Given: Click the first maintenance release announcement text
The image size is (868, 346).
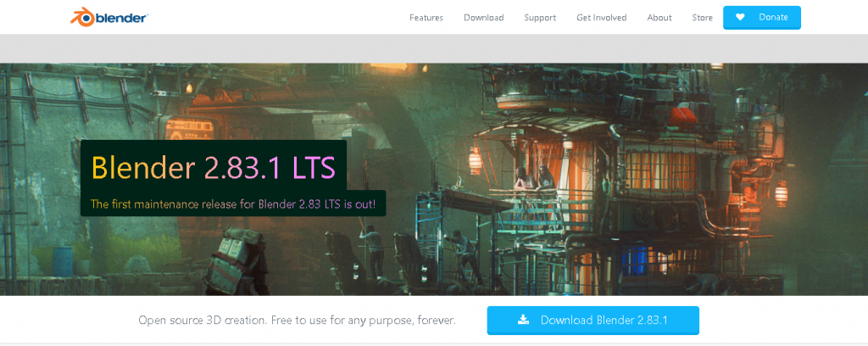Looking at the screenshot, I should pyautogui.click(x=233, y=204).
